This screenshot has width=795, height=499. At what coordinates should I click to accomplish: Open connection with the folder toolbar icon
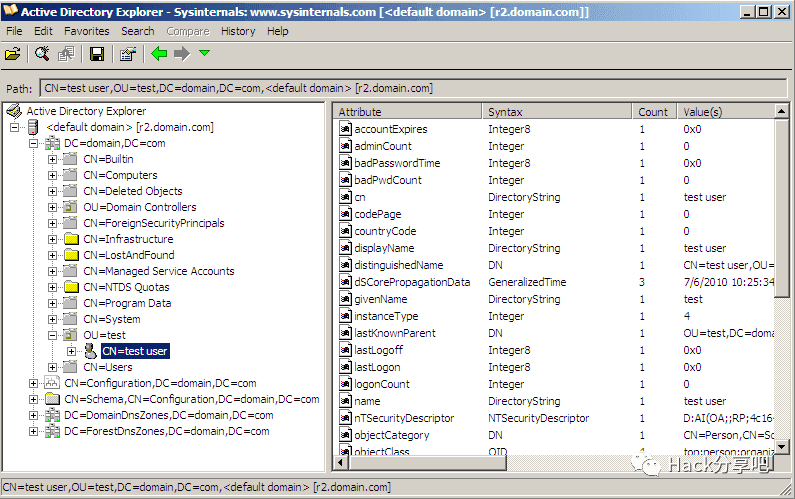(13, 54)
